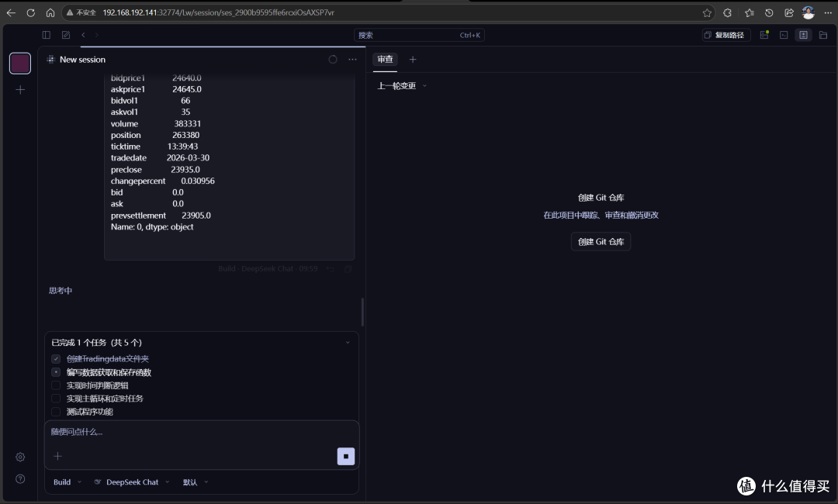Reload the page in the browser
Image resolution: width=838 pixels, height=504 pixels.
pos(31,13)
